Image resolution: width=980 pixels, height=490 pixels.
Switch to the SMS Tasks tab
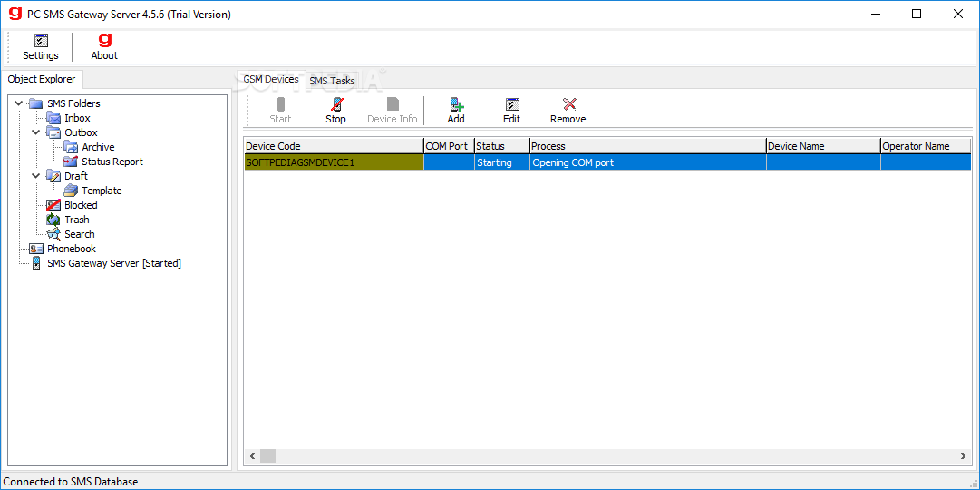pos(332,81)
